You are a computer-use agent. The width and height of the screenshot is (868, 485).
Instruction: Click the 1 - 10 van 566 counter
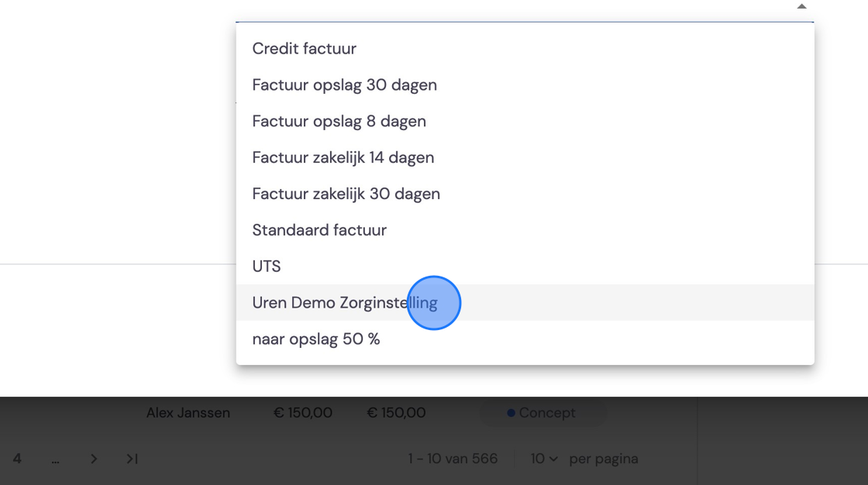pos(453,459)
